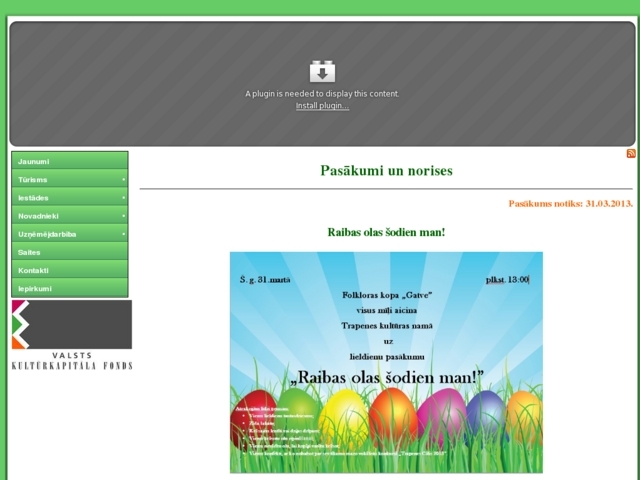This screenshot has height=480, width=640.
Task: Click the Raibas olas šodien man! green title
Action: [386, 232]
